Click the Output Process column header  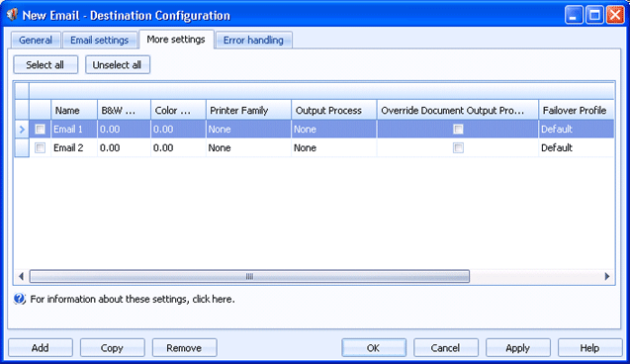click(334, 111)
